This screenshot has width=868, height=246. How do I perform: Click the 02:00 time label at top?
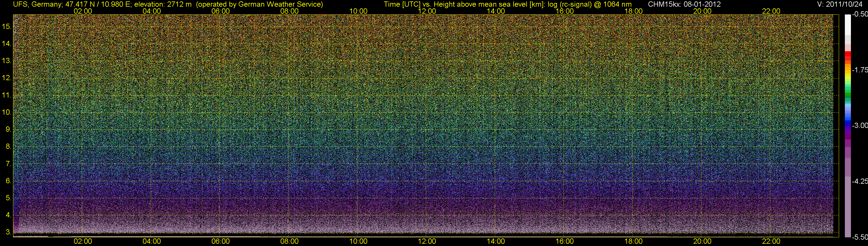tap(82, 11)
